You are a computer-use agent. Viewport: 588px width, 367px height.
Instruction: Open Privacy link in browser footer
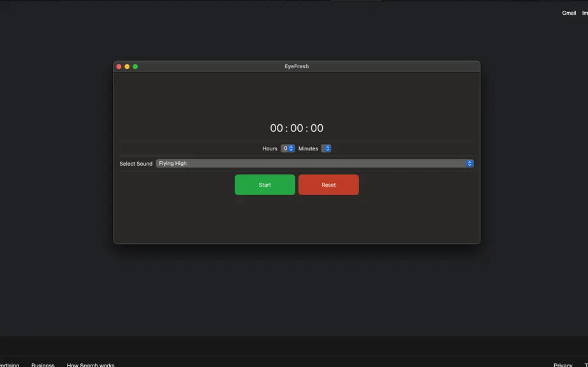563,364
